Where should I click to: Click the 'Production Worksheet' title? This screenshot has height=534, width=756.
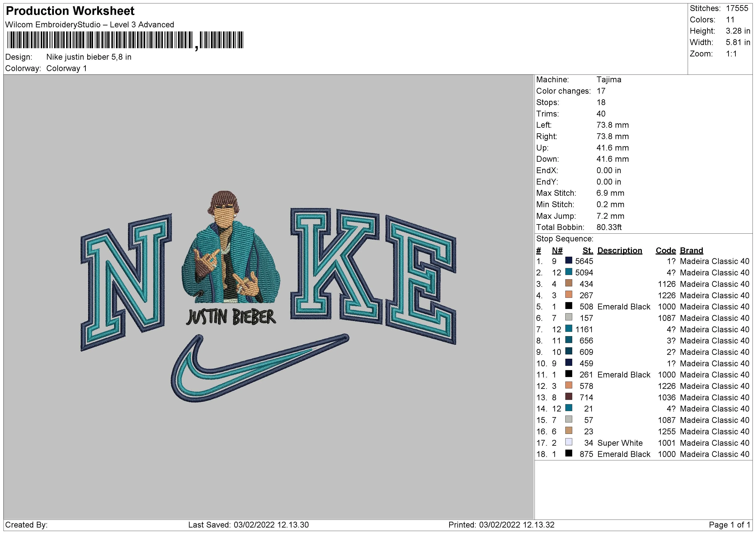[70, 11]
